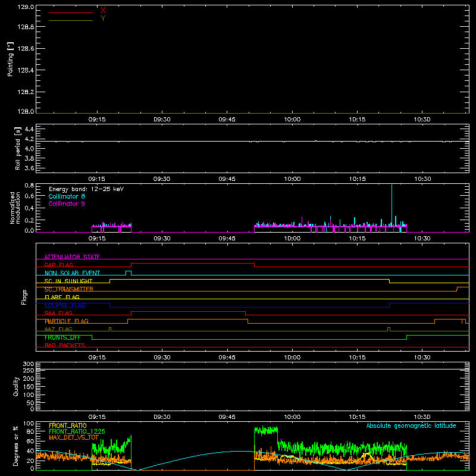
Task: Click '10:30' under the Flags panel
Action: click(x=422, y=358)
